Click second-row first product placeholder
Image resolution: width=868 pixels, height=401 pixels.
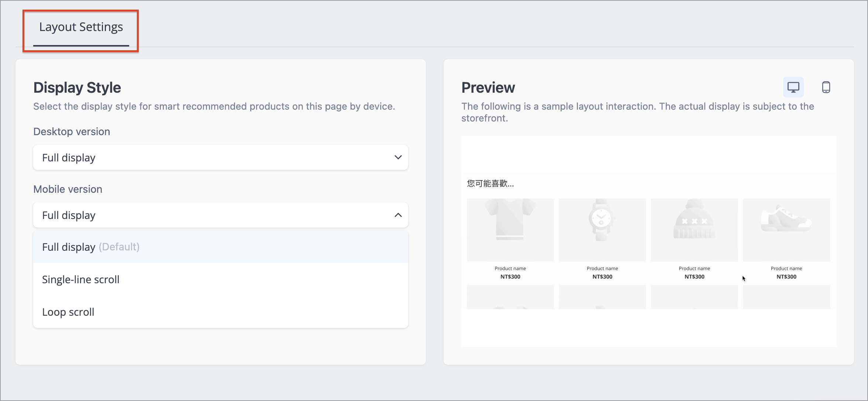pyautogui.click(x=510, y=297)
